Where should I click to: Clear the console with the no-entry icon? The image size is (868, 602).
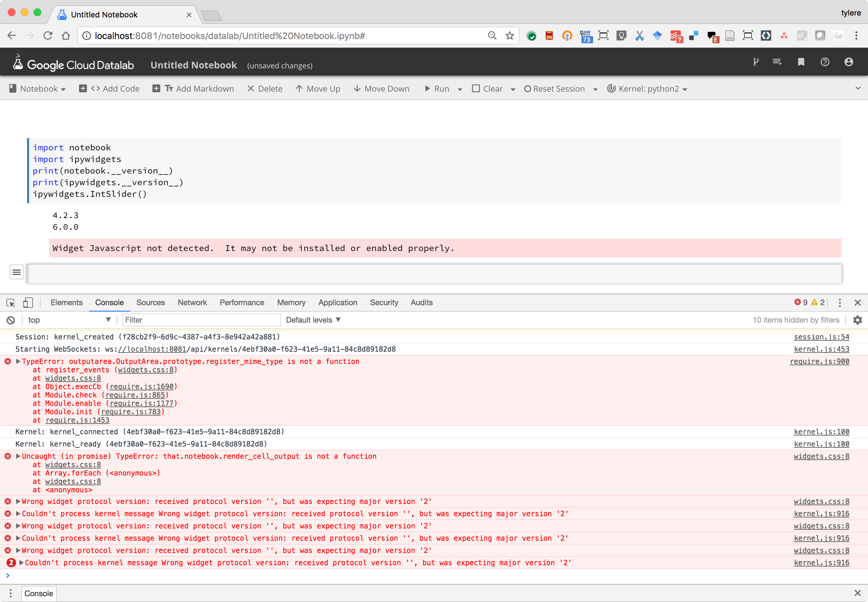tap(11, 319)
